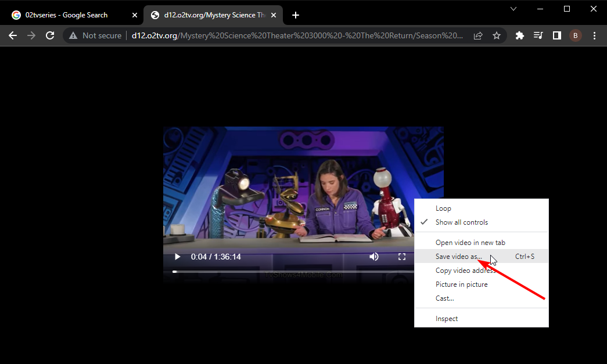Minimize the browser window
This screenshot has height=364, width=607.
[540, 9]
